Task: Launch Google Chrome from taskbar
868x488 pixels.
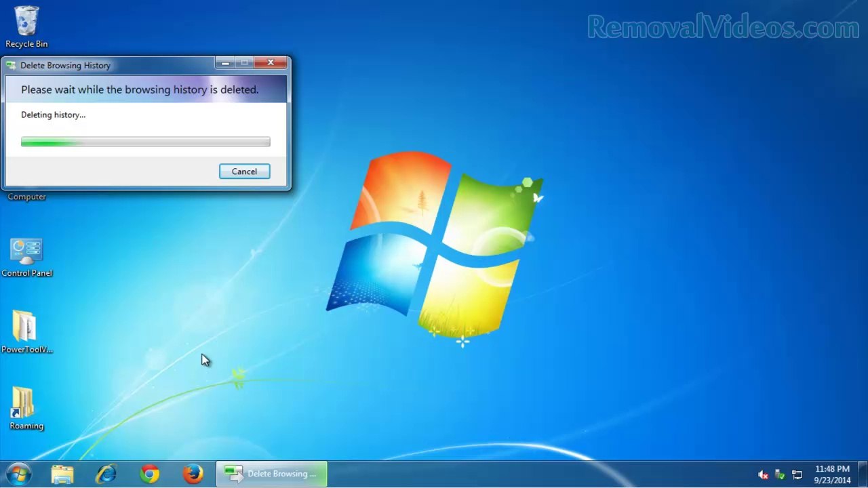Action: point(150,474)
